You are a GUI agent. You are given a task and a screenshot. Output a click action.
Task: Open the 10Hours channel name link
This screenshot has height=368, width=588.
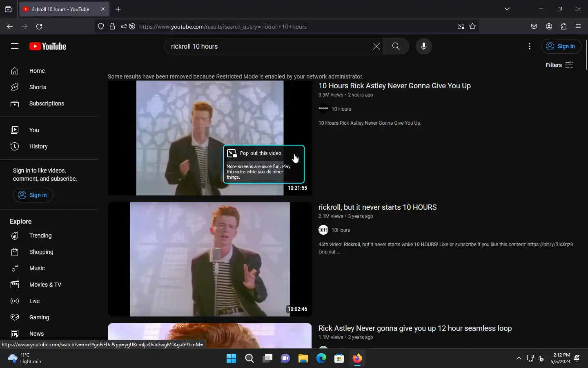[x=341, y=230]
